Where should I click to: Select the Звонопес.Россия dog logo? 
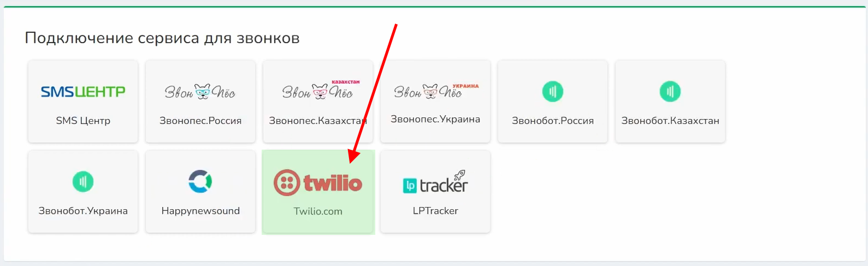tap(200, 92)
